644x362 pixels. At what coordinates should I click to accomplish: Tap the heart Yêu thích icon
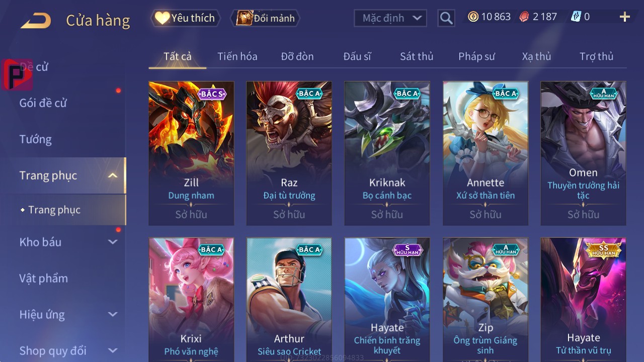pyautogui.click(x=162, y=18)
